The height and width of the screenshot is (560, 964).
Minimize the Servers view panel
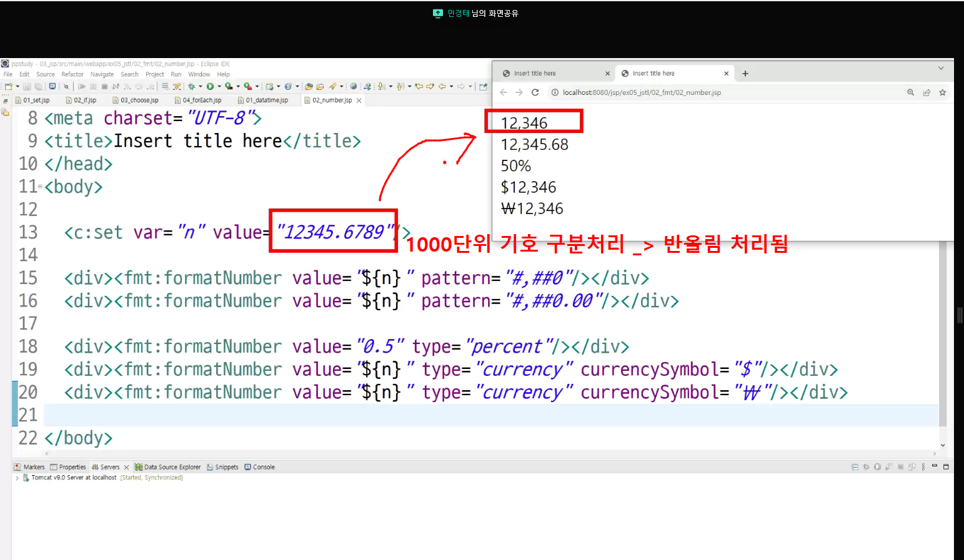(935, 466)
